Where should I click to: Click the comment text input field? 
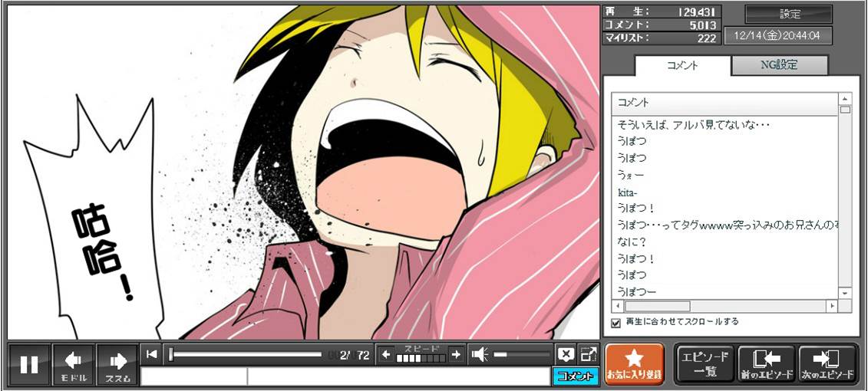(398, 376)
